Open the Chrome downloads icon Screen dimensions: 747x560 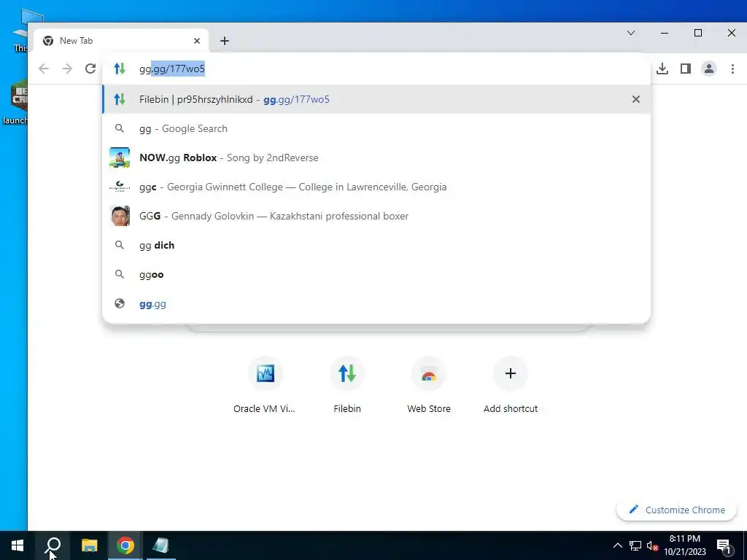[x=662, y=69]
